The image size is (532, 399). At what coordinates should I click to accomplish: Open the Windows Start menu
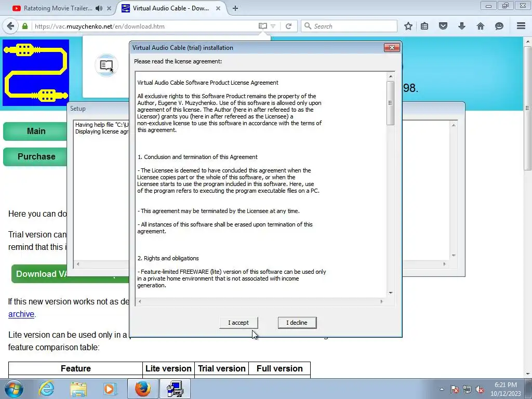pyautogui.click(x=14, y=389)
